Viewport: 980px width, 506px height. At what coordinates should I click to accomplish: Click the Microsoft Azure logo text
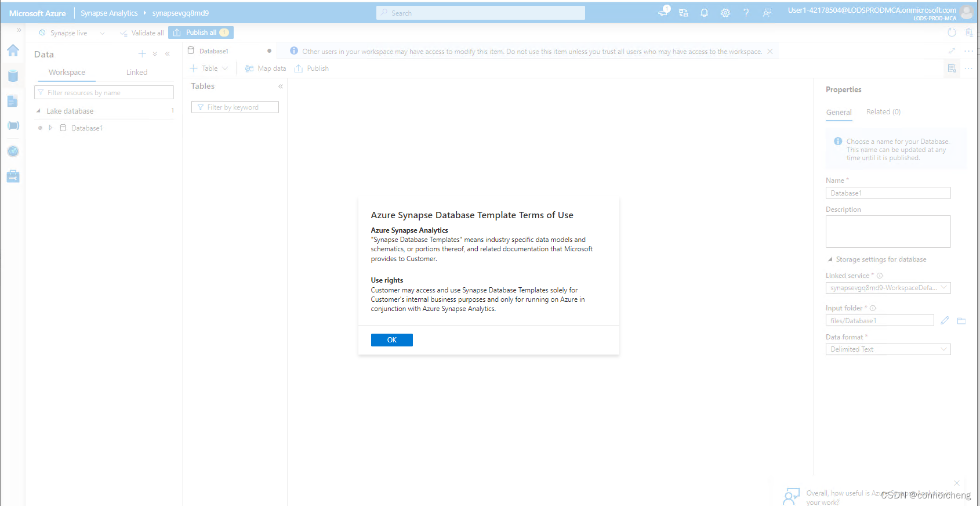(x=38, y=13)
